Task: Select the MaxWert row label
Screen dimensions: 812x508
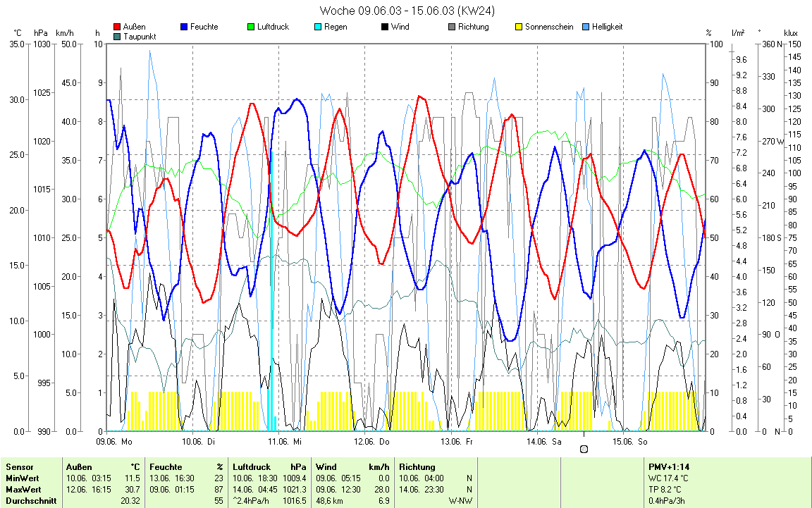Action: [24, 489]
